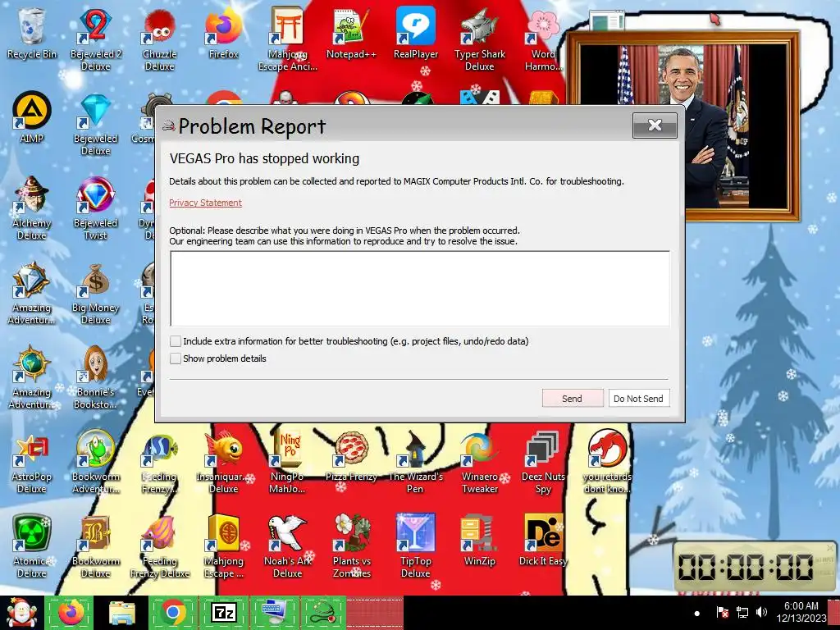840x630 pixels.
Task: Click the taskbar clock showing 6:00 AM
Action: pos(801,612)
